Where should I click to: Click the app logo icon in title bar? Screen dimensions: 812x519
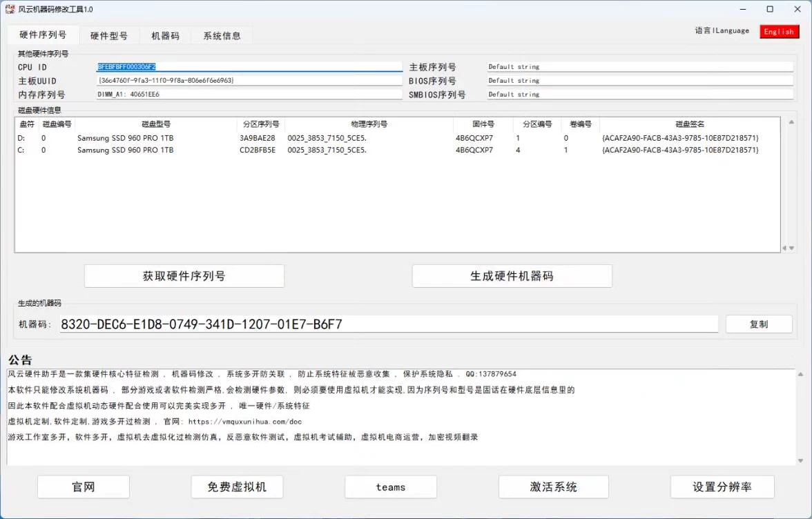click(x=8, y=9)
